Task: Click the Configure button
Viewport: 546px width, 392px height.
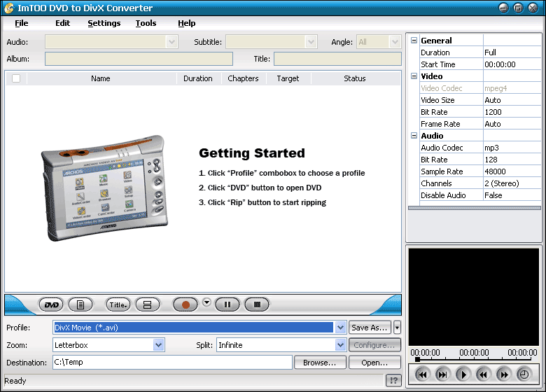Action: pos(374,345)
